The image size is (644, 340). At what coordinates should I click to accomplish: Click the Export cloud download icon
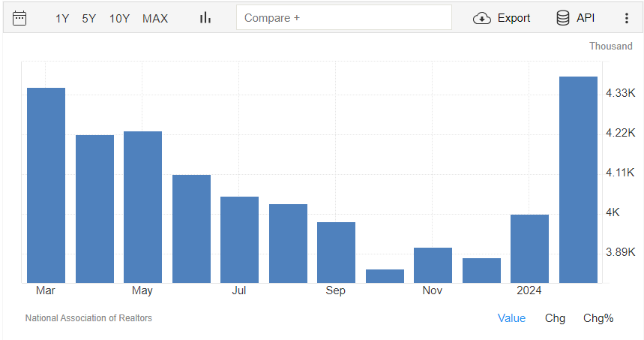(482, 19)
